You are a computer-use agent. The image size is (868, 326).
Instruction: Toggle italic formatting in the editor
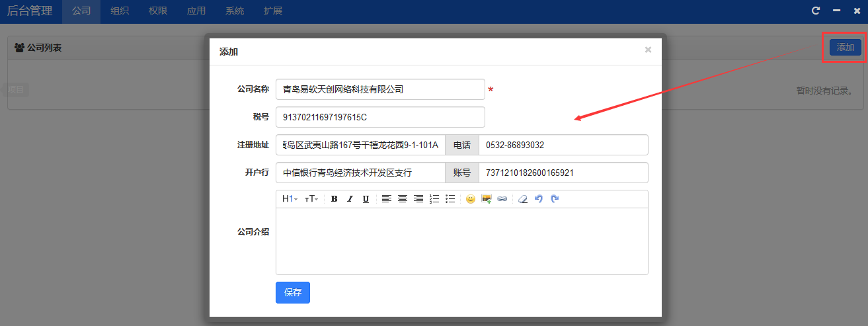tap(350, 198)
